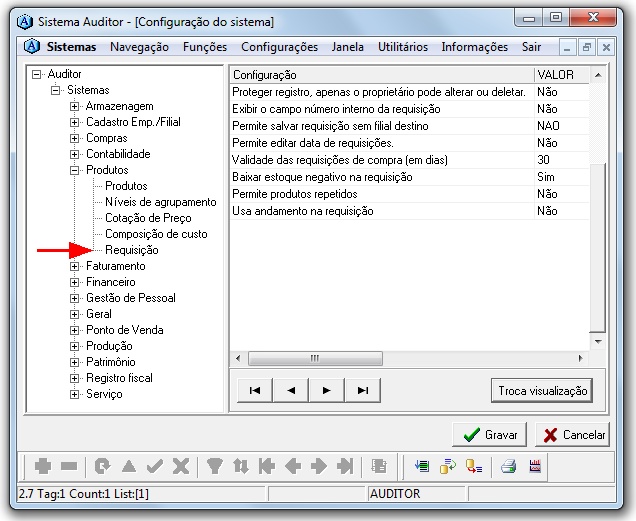Select Cotação de Preço tree item
The image size is (636, 521).
(148, 218)
